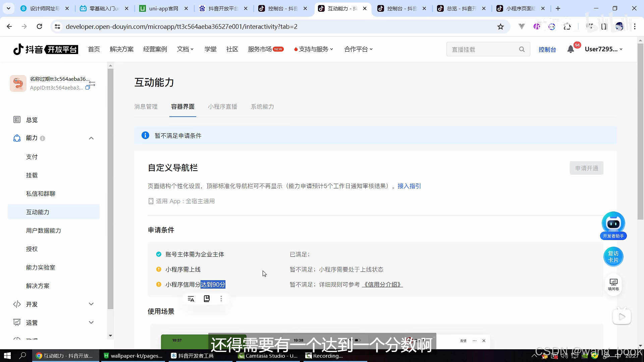This screenshot has width=644, height=362.
Task: Expand the 文档 dropdown menu
Action: pos(185,49)
